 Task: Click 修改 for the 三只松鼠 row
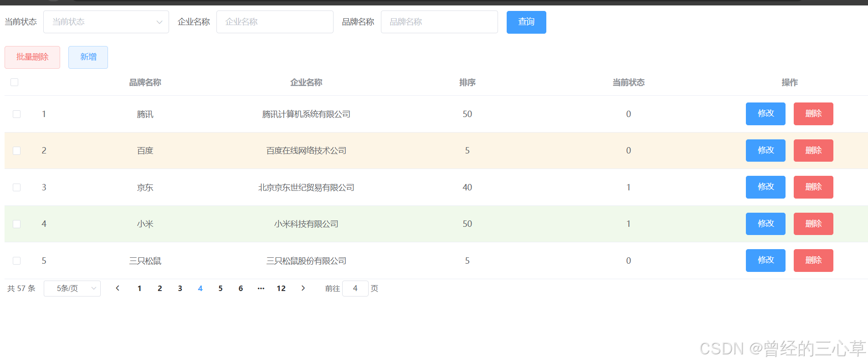click(x=765, y=261)
